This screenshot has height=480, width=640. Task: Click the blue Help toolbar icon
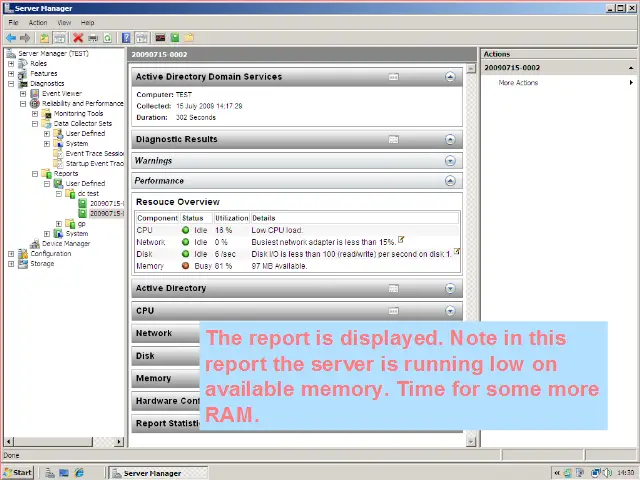tap(126, 38)
